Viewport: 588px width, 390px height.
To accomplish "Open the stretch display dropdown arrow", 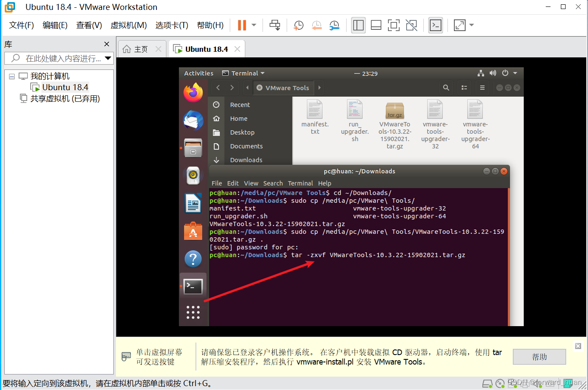I will point(472,25).
